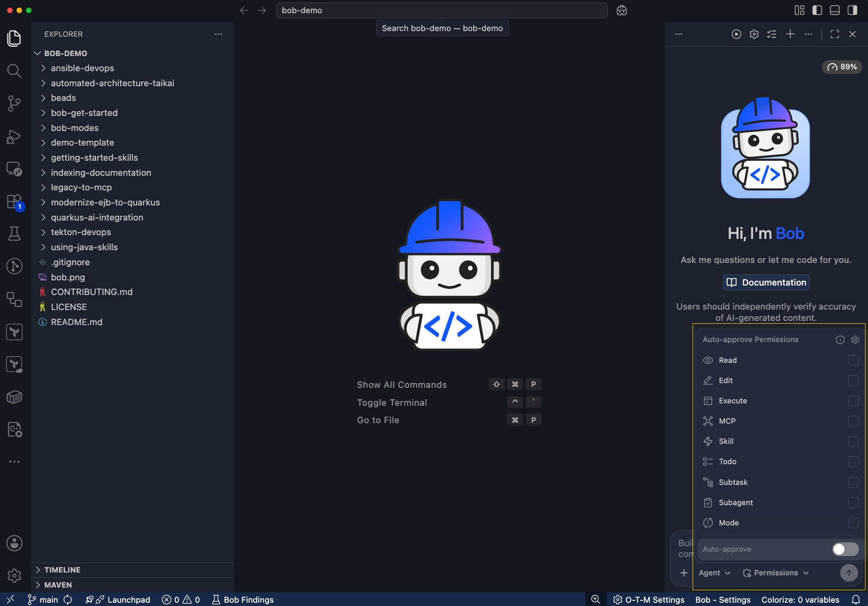Open Run and Debug view

point(15,137)
